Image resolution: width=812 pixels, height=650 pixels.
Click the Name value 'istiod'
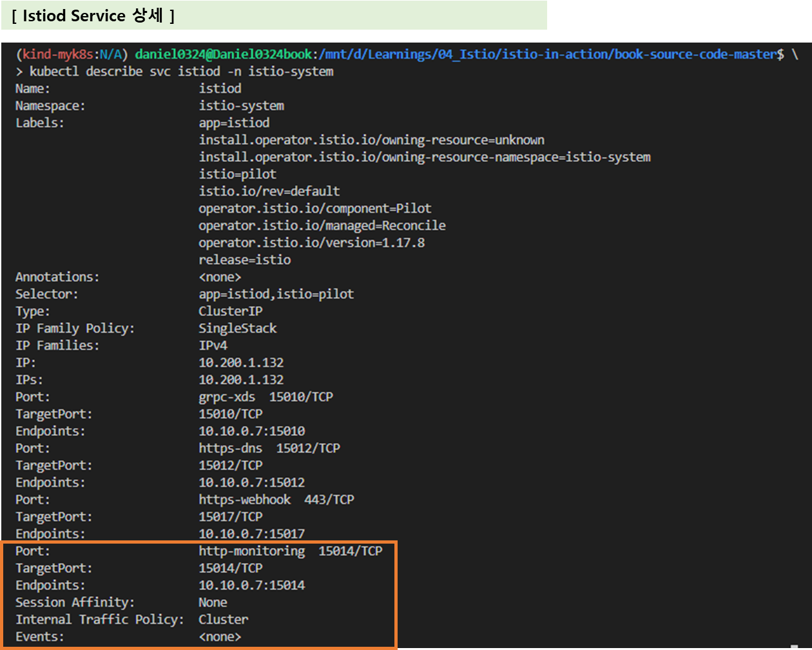click(x=220, y=88)
